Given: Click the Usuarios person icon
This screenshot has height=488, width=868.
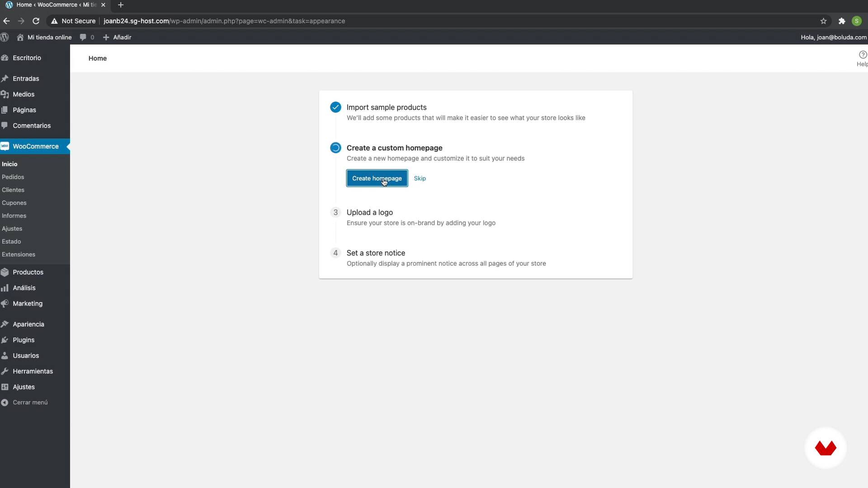Looking at the screenshot, I should click(5, 355).
